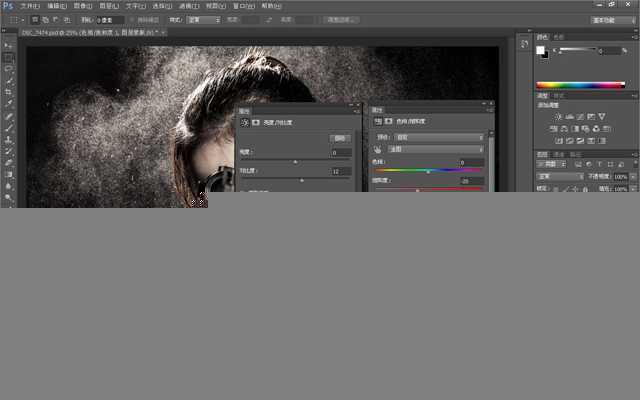This screenshot has width=640, height=400.
Task: Select the History Brush tool
Action: coord(8,151)
